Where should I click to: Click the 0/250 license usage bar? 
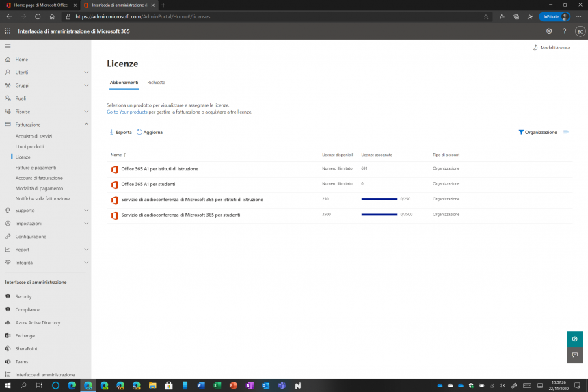click(379, 199)
